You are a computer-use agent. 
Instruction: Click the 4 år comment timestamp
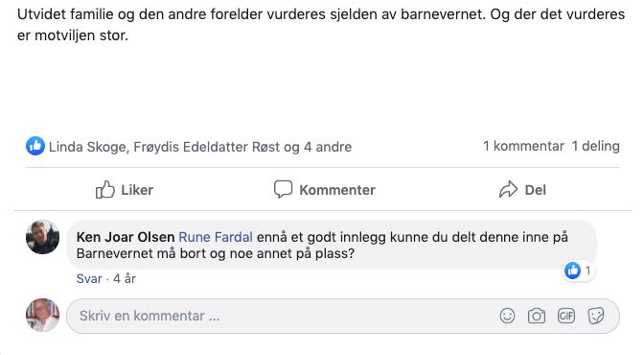pyautogui.click(x=125, y=279)
